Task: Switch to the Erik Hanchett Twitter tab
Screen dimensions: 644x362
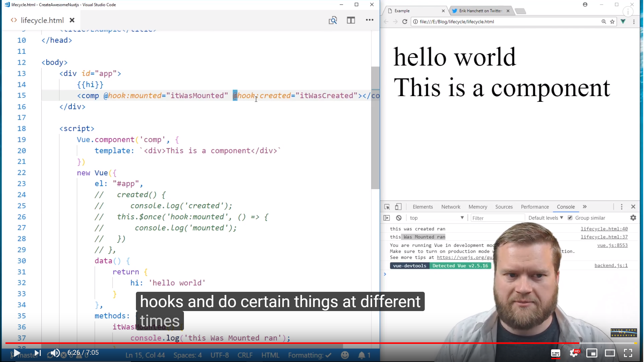Action: [480, 11]
